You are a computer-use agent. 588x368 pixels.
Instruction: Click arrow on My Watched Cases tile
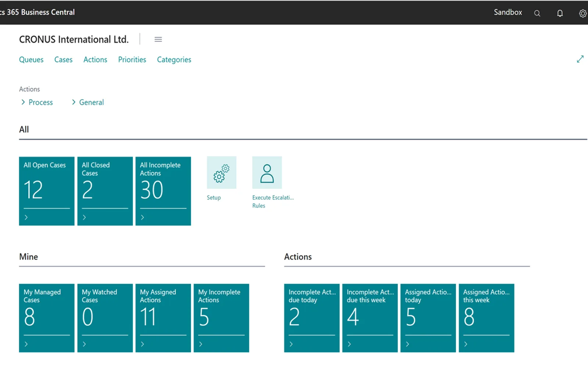84,344
